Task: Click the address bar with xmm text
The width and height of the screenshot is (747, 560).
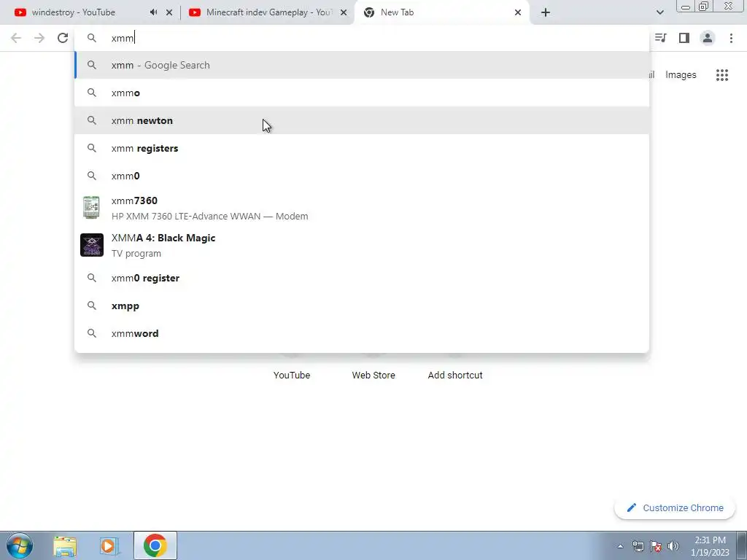Action: click(362, 38)
